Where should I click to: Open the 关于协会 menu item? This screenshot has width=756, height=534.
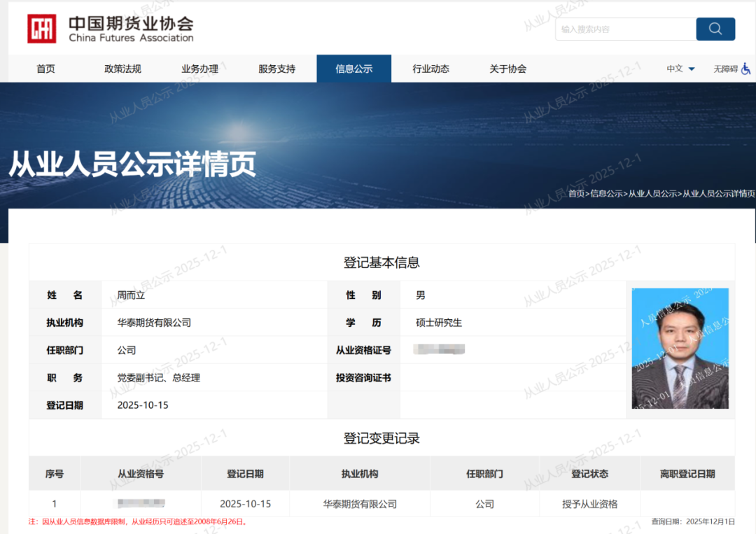click(507, 69)
